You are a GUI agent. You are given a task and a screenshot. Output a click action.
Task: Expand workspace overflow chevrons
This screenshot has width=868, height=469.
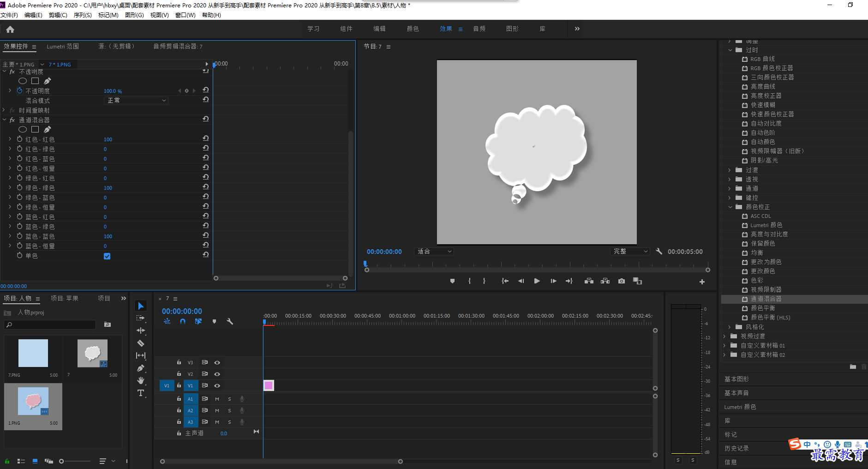pos(577,29)
